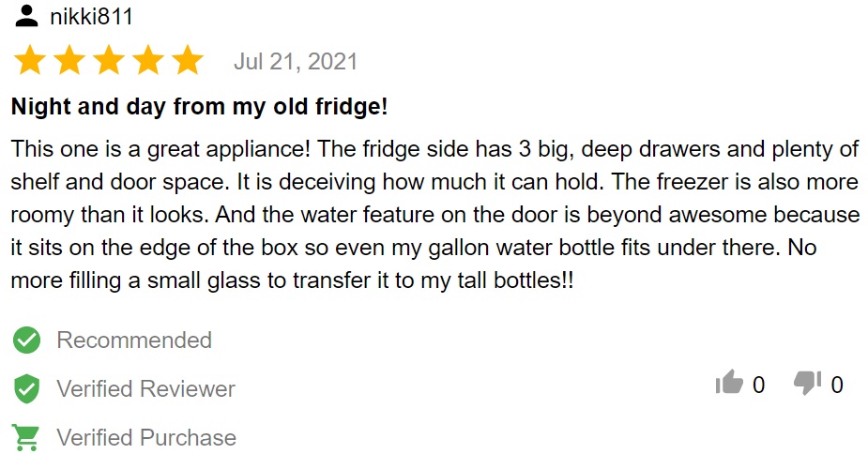The image size is (868, 454).
Task: Click the Recommended label text
Action: (134, 340)
